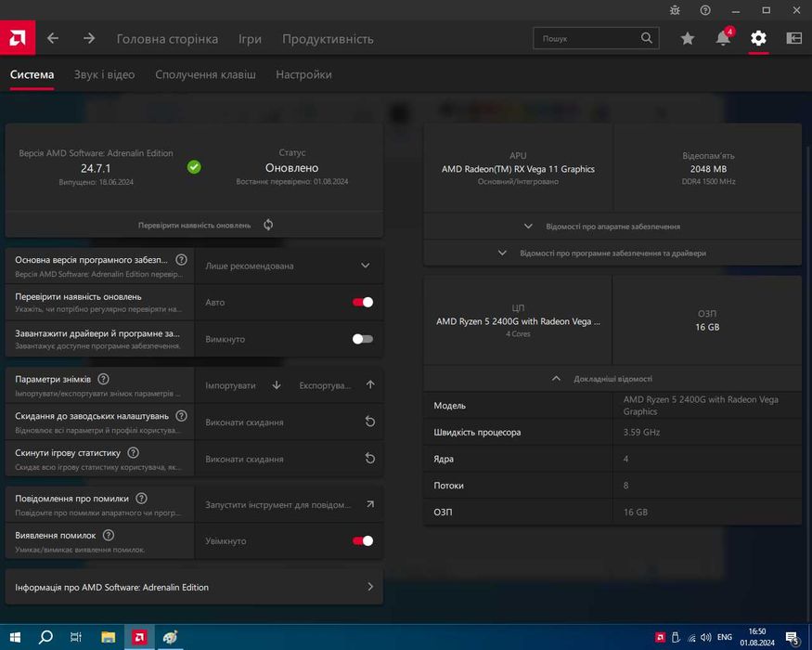This screenshot has height=650, width=812.
Task: Click the import down arrow icon
Action: point(277,385)
